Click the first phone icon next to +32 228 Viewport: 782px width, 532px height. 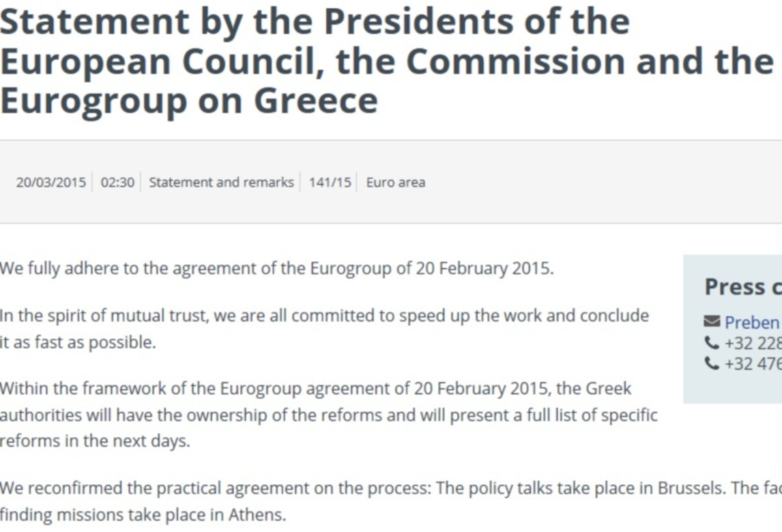(x=712, y=343)
